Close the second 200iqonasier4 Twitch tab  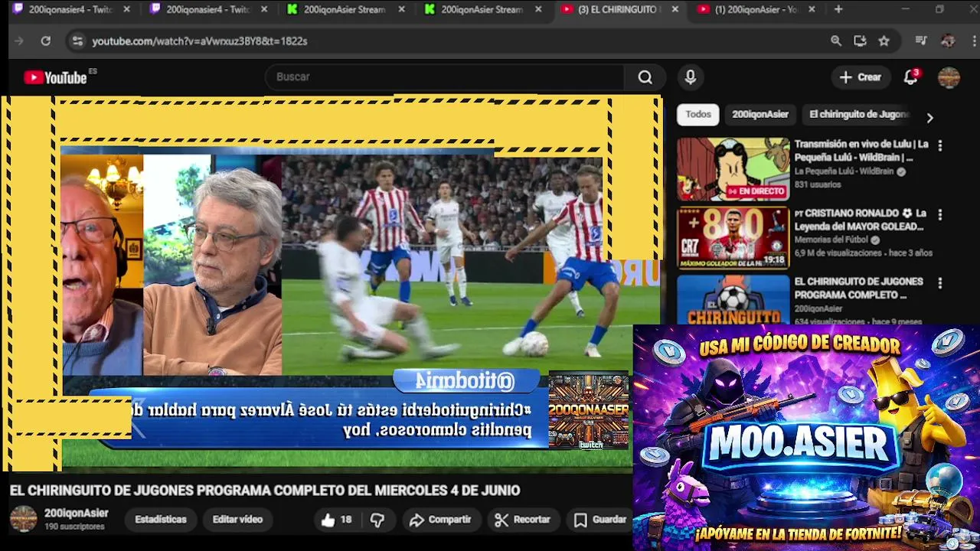264,10
